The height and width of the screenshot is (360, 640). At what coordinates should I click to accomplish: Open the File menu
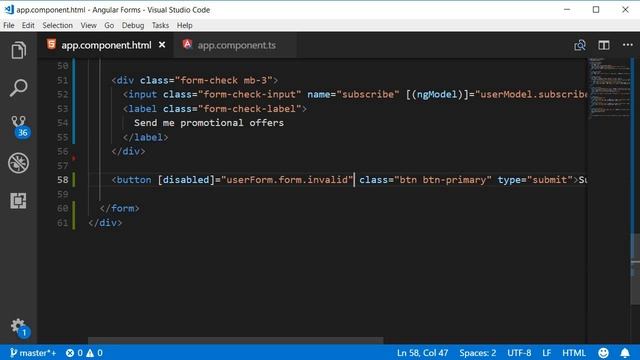pyautogui.click(x=9, y=25)
